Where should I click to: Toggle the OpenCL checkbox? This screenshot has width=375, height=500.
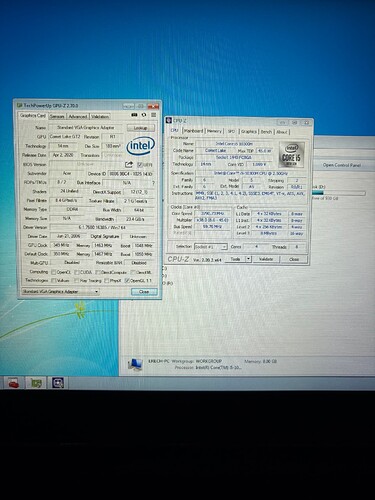click(54, 272)
